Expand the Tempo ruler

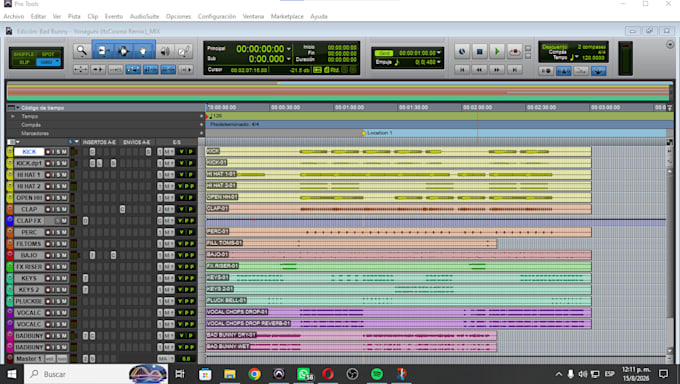[x=13, y=116]
